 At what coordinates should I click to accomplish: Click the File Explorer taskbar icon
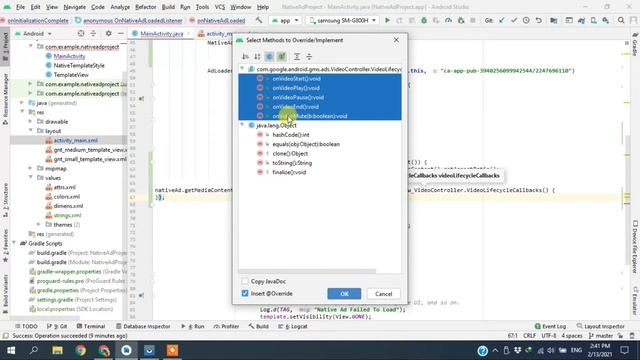point(58,351)
